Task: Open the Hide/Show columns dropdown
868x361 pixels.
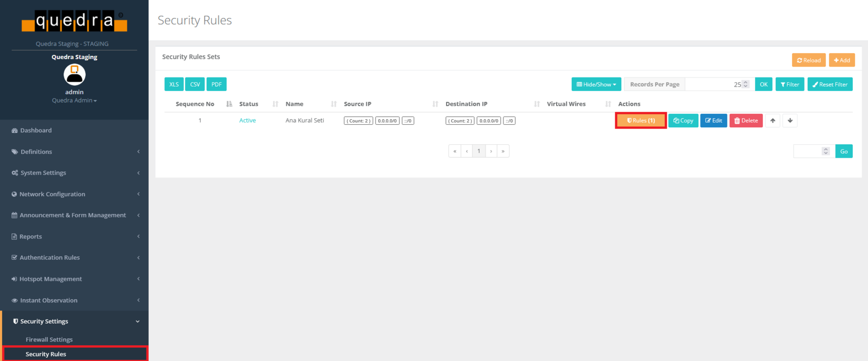Action: point(596,85)
